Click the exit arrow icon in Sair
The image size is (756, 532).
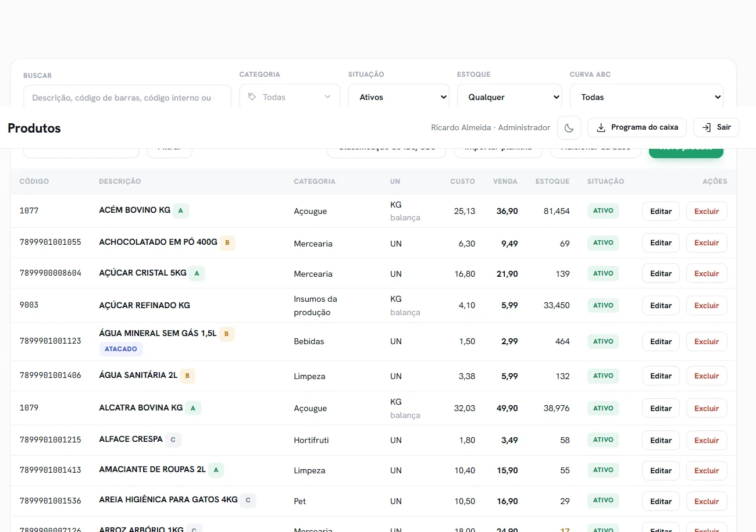tap(707, 127)
